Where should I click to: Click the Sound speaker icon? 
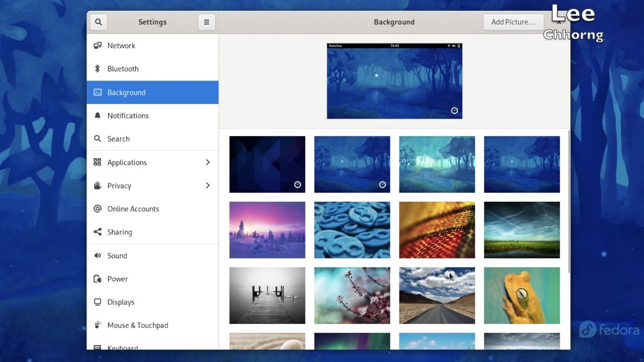[98, 255]
